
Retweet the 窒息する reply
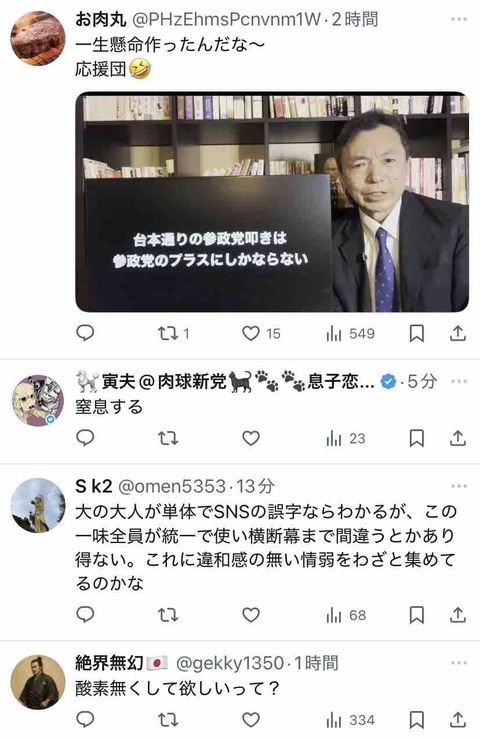[x=168, y=438]
